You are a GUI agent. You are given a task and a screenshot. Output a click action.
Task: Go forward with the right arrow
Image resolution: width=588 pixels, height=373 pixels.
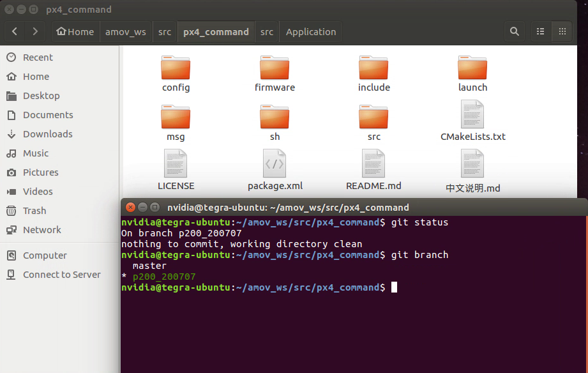pos(35,31)
